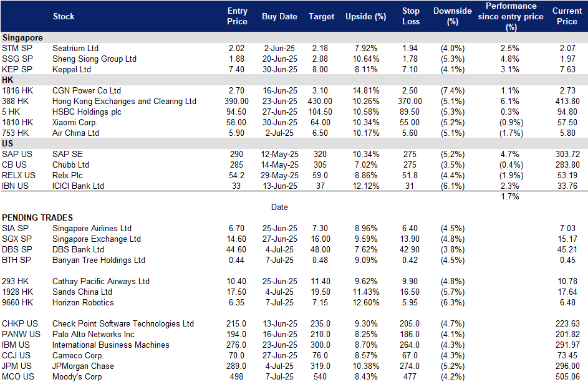Click the Moody's Corp stock name
The image size is (588, 382).
(77, 377)
